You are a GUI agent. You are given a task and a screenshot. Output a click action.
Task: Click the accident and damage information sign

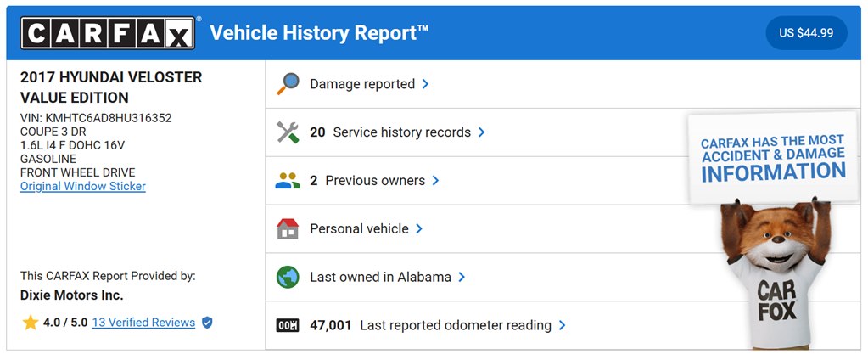tap(773, 157)
